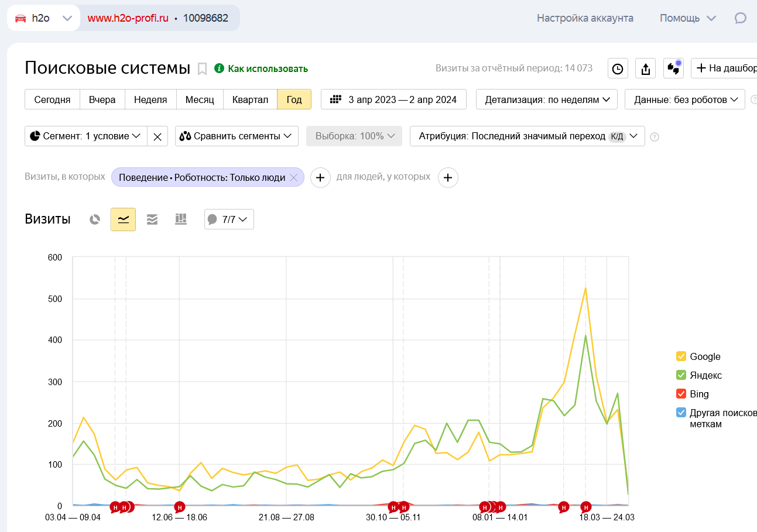Open the chat bubble icon in header
This screenshot has width=757, height=532.
741,18
